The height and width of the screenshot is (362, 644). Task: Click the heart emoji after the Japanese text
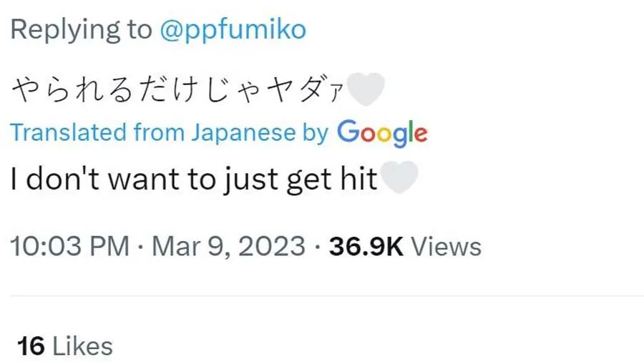[x=366, y=90]
